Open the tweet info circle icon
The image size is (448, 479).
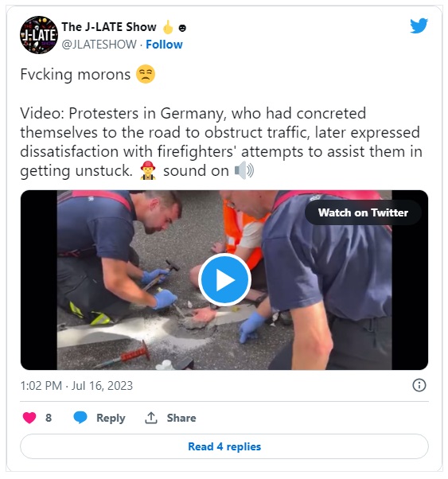[419, 385]
